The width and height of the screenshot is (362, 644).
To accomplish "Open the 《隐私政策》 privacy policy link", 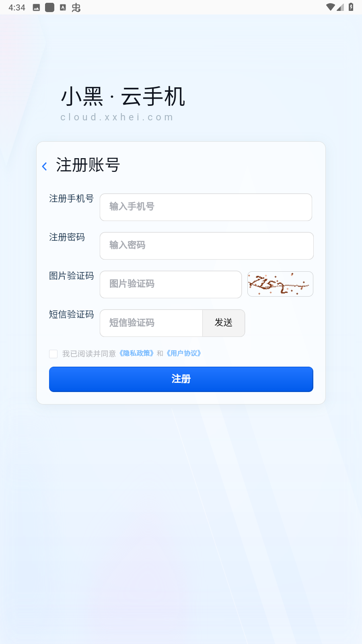I will (x=136, y=353).
